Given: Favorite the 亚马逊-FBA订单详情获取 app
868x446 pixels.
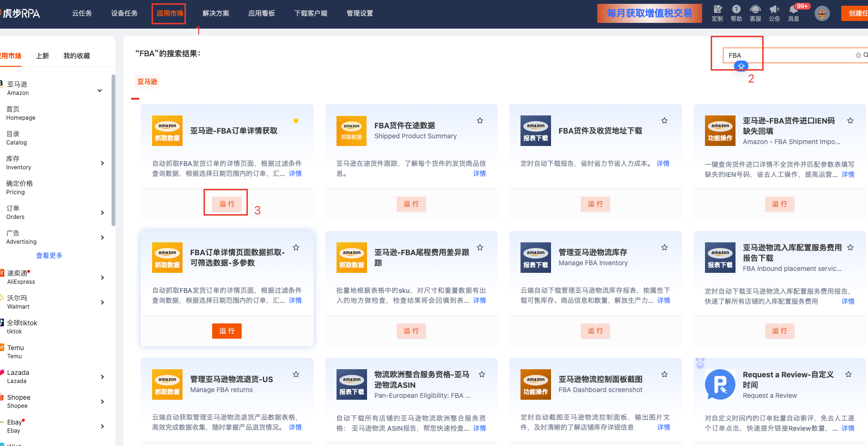Looking at the screenshot, I should click(296, 121).
